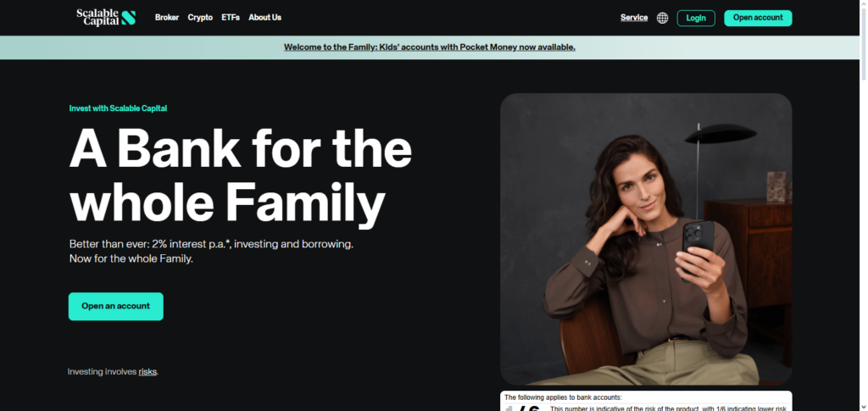Click the scrollbar down arrow
868x411 pixels.
pyautogui.click(x=863, y=407)
